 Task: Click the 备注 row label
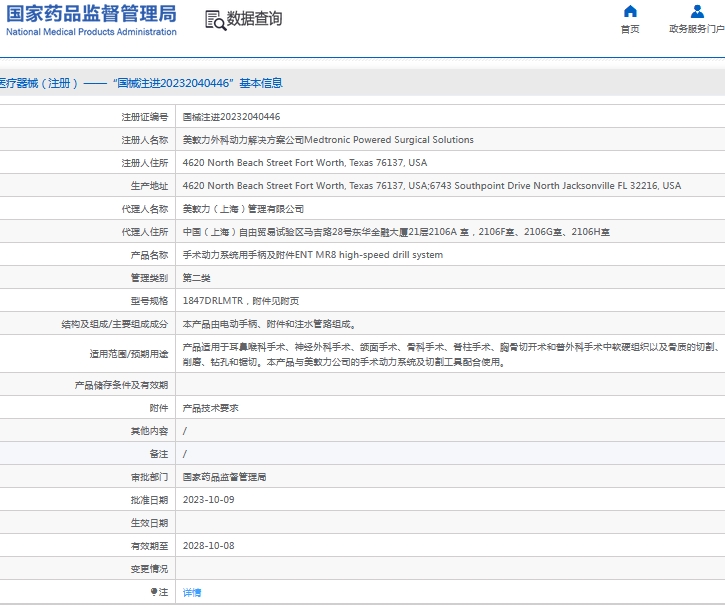coord(159,454)
